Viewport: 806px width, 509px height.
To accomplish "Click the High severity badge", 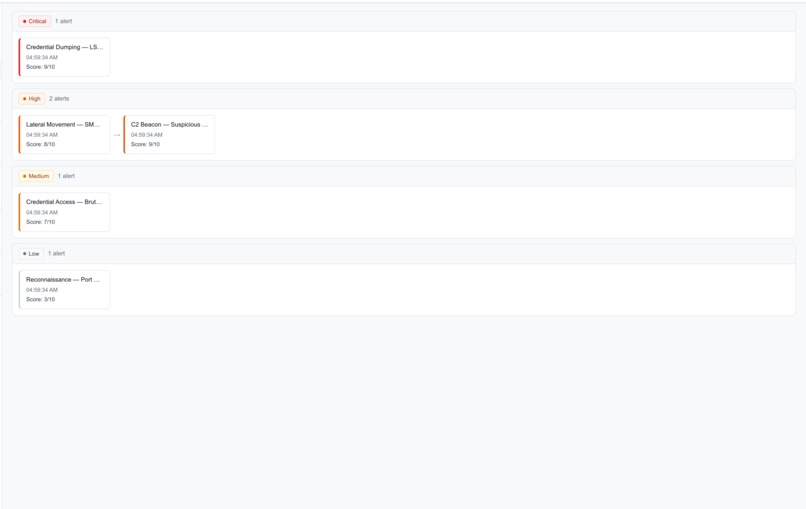I will [31, 99].
